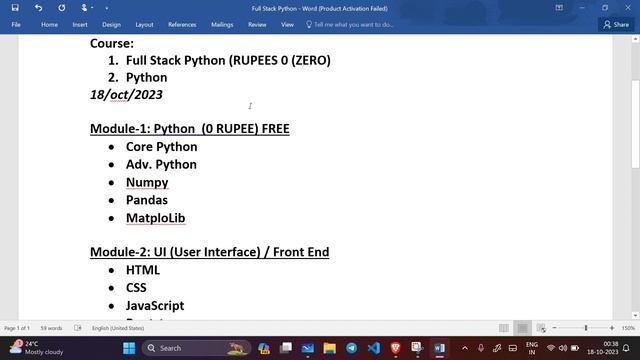
Task: Switch to Web Layout view
Action: pyautogui.click(x=541, y=328)
